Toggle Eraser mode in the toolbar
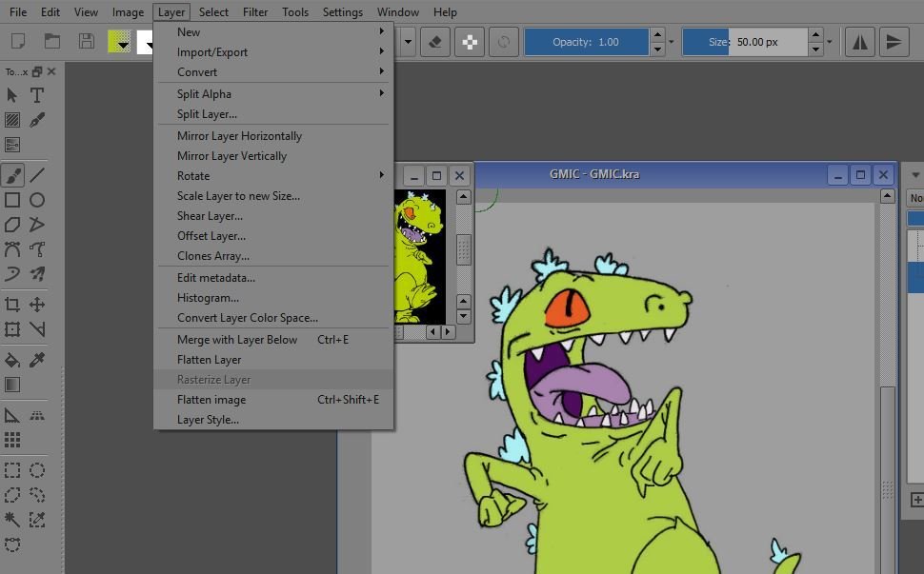This screenshot has width=924, height=574. tap(435, 42)
